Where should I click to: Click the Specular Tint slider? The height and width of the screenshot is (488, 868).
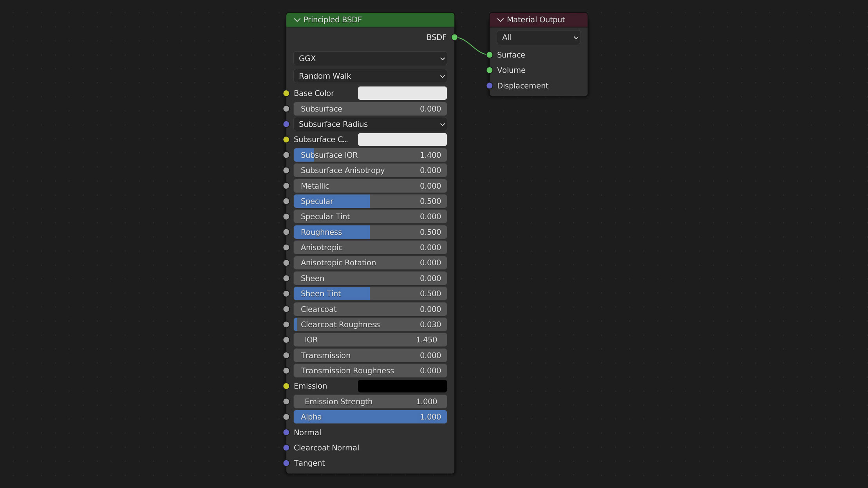[x=370, y=216]
